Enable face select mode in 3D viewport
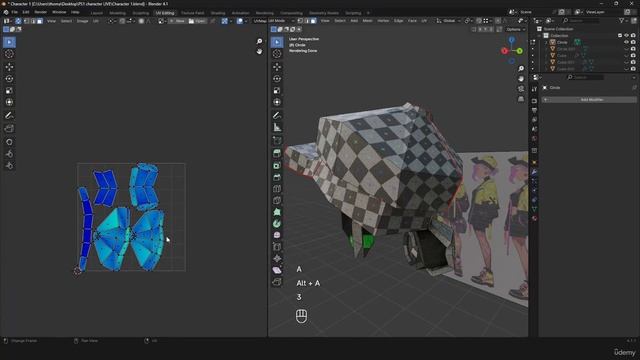 tap(313, 21)
